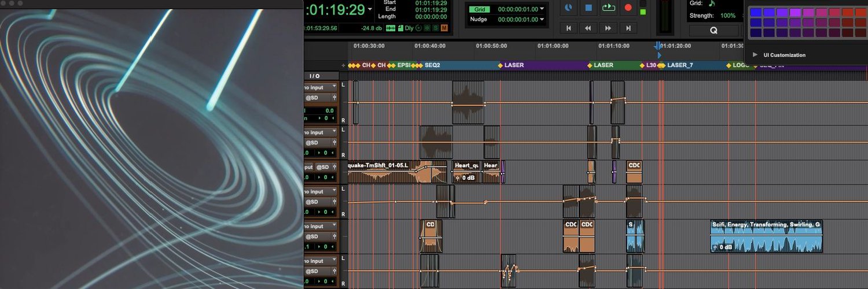Viewport: 868px width, 289px height.
Task: Open the main counter format dropdown
Action: (x=370, y=10)
